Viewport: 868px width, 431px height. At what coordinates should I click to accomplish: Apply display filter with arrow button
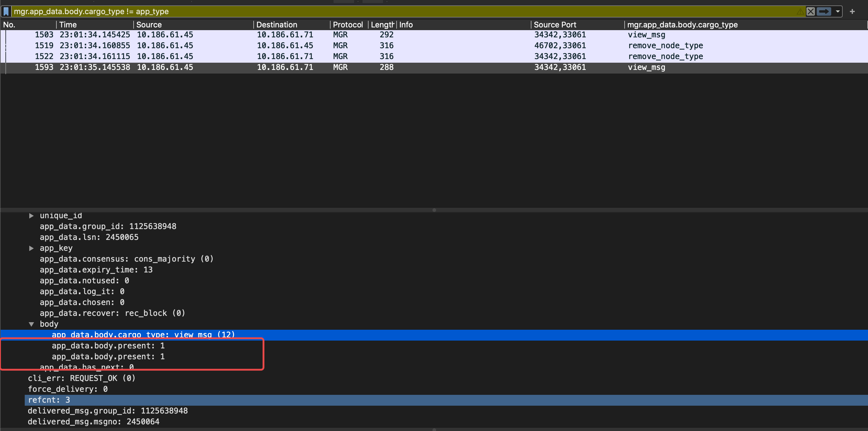point(824,11)
